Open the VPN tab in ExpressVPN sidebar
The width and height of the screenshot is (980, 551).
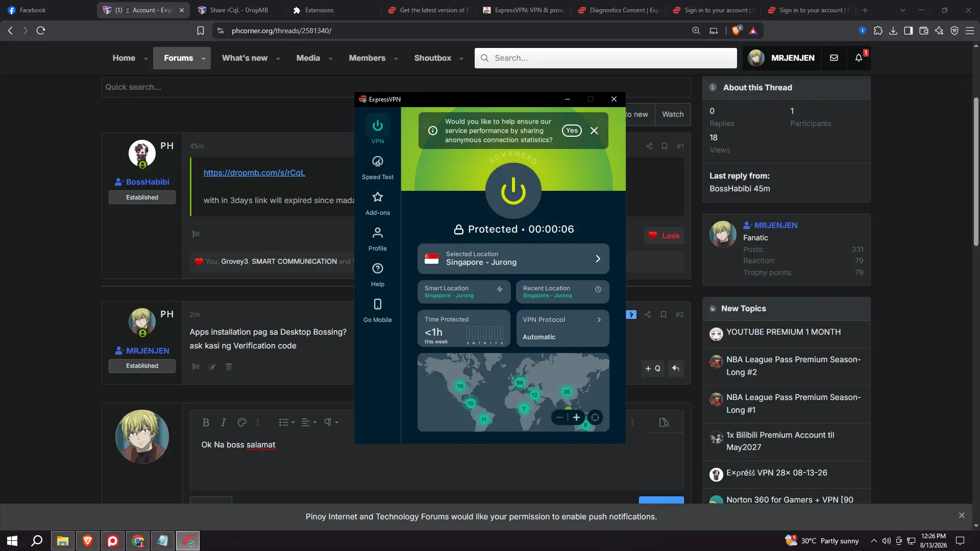click(377, 131)
